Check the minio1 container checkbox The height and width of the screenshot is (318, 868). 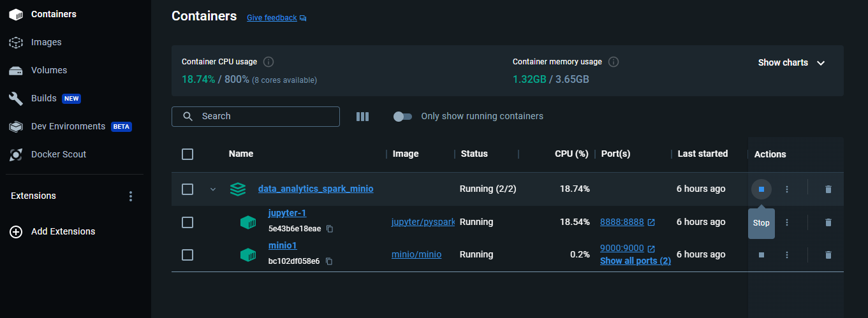tap(188, 255)
